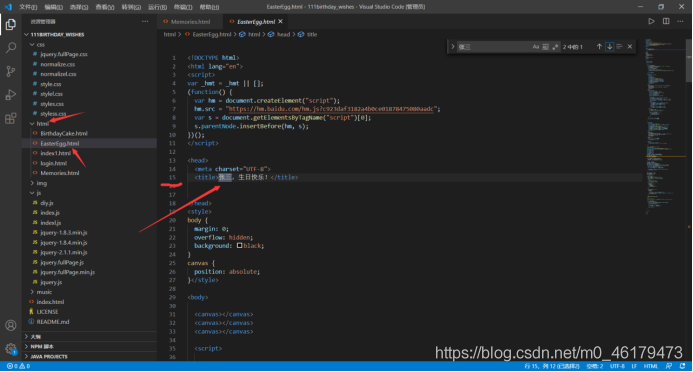
Task: Open the 运行 (Run) menu
Action: point(157,7)
